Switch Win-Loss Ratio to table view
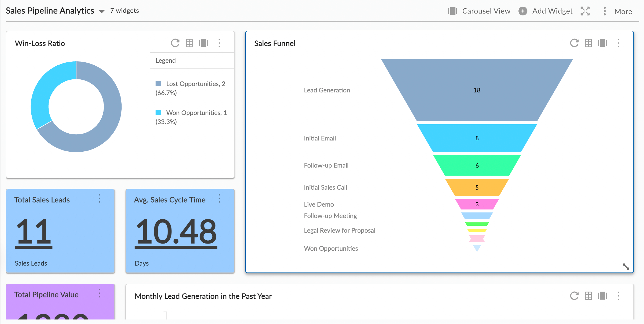 coord(189,43)
